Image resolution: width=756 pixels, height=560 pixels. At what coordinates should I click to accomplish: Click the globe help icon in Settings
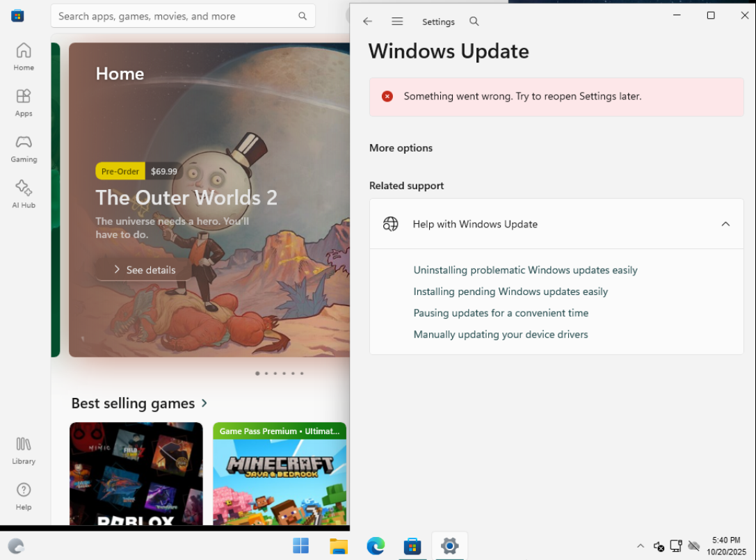(x=391, y=224)
